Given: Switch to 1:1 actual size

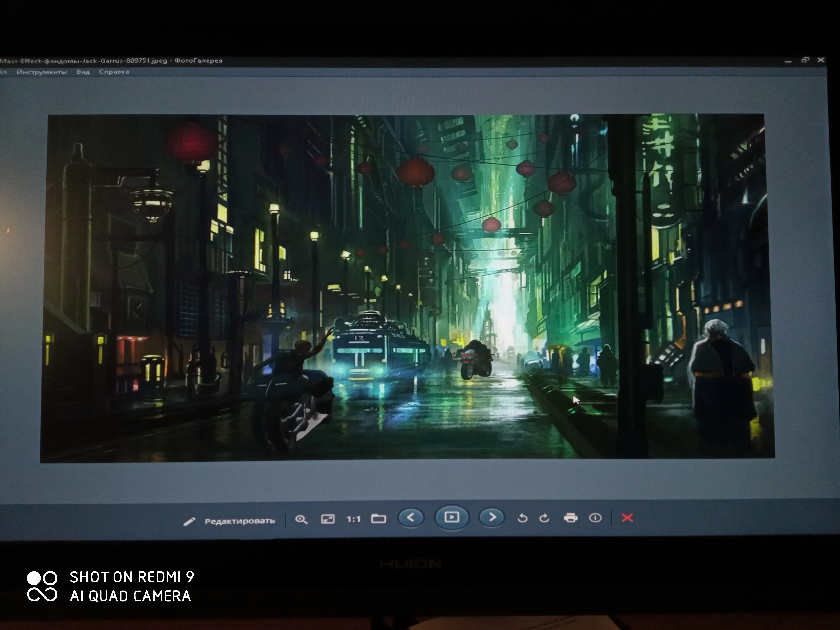Looking at the screenshot, I should tap(353, 519).
